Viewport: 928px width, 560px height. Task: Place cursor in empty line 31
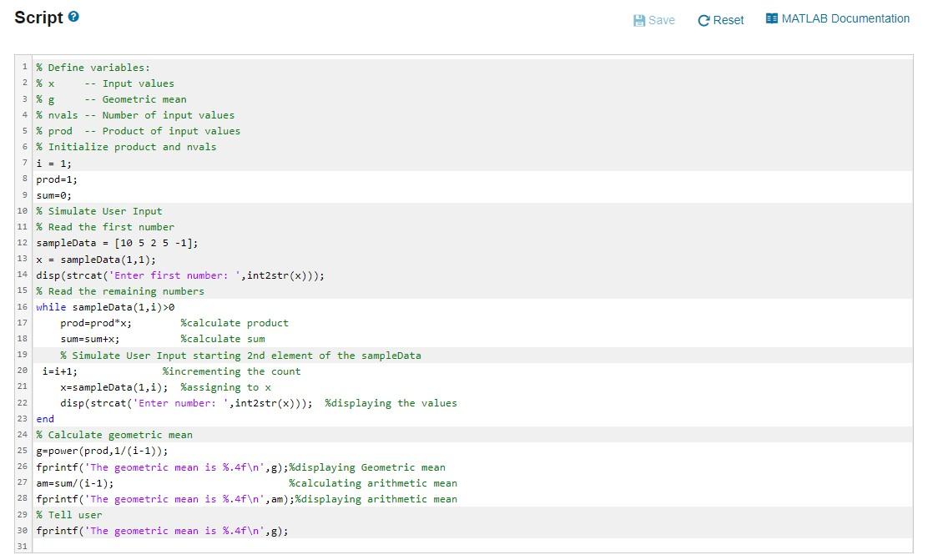pos(472,547)
